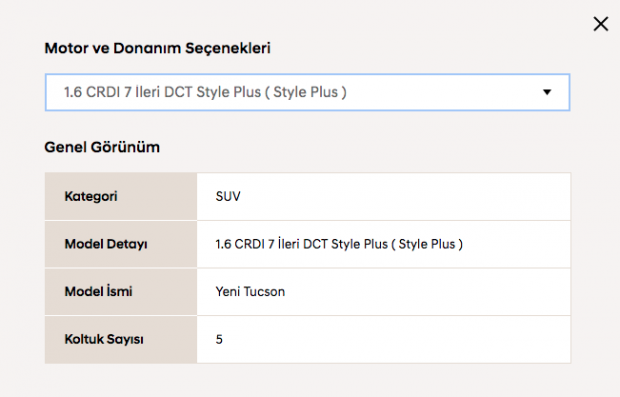
Task: Click the seat count value 5
Action: click(x=219, y=339)
